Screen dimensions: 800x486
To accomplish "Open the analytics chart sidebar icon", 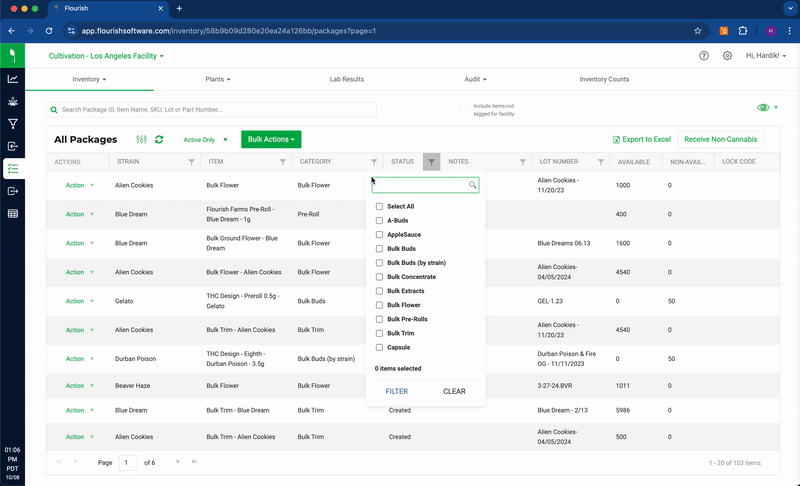I will pos(13,79).
